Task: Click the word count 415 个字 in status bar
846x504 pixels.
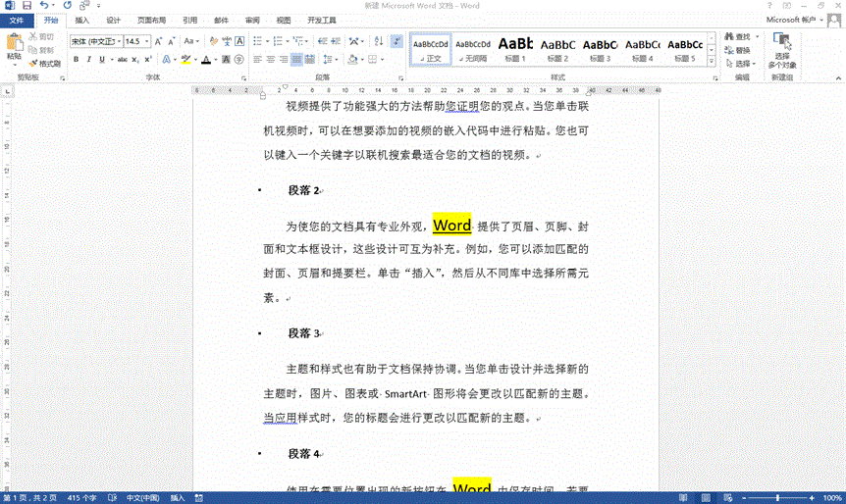Action: pyautogui.click(x=80, y=498)
